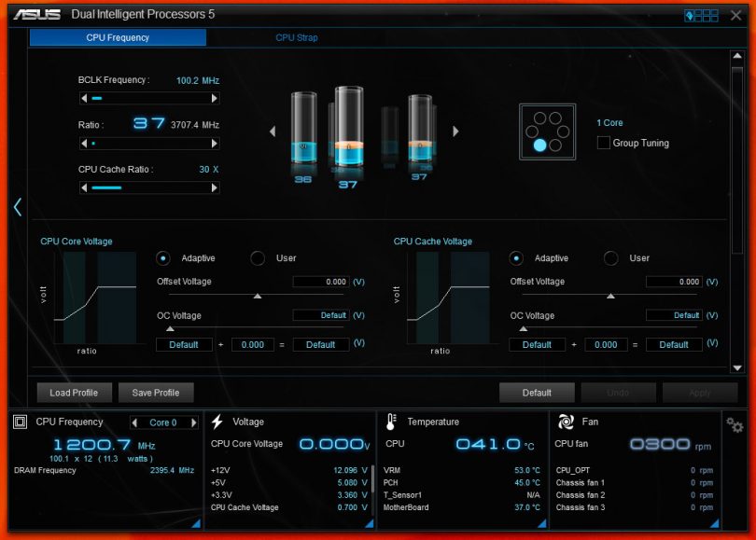This screenshot has width=756, height=540.
Task: Open the monitor settings gear icon
Action: click(735, 424)
